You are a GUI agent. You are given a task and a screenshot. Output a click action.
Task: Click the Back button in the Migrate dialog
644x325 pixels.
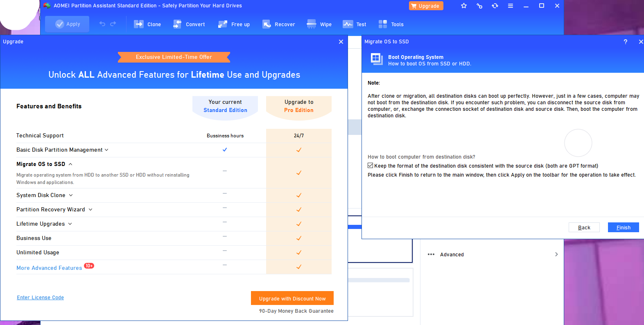[584, 227]
